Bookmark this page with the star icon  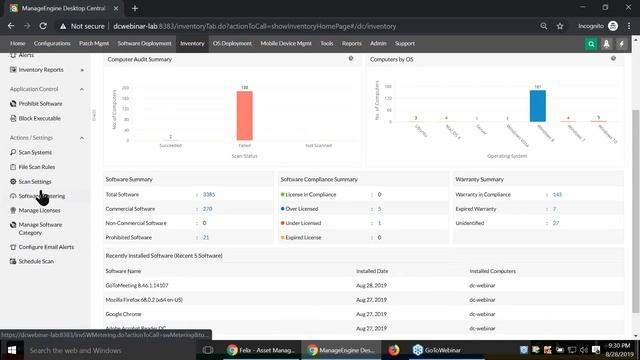click(x=560, y=26)
